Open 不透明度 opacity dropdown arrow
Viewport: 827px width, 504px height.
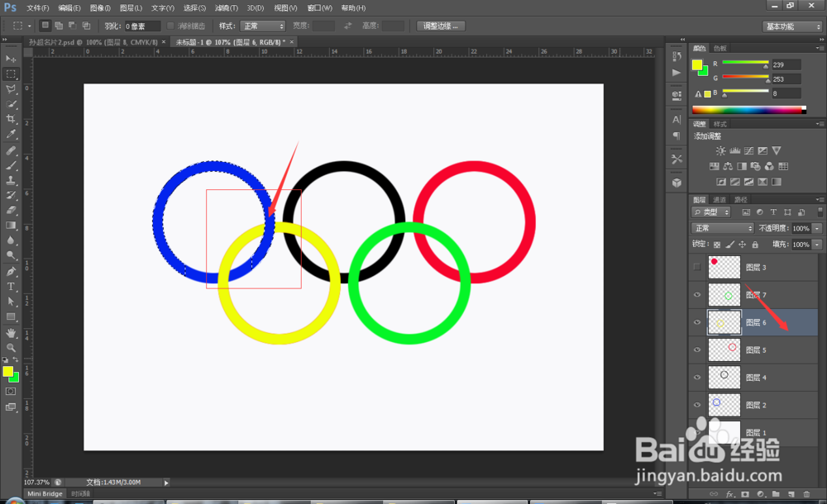pos(818,228)
